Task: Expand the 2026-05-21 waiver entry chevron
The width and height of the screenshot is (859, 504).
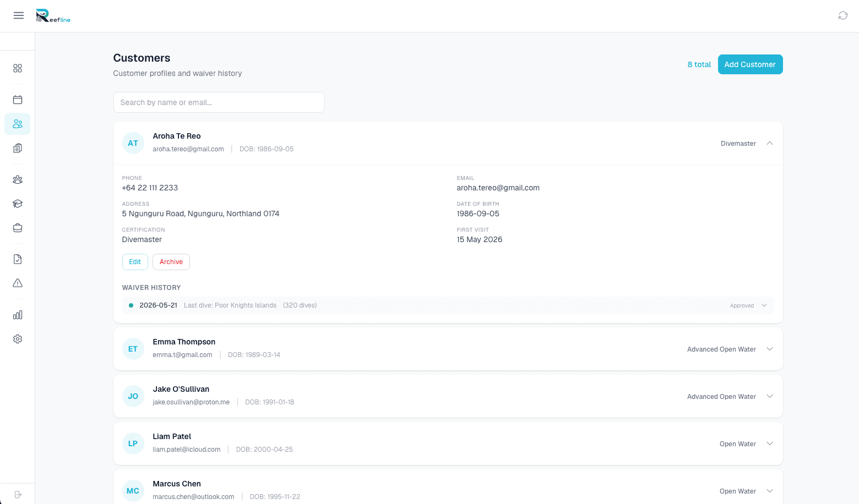Action: 764,305
